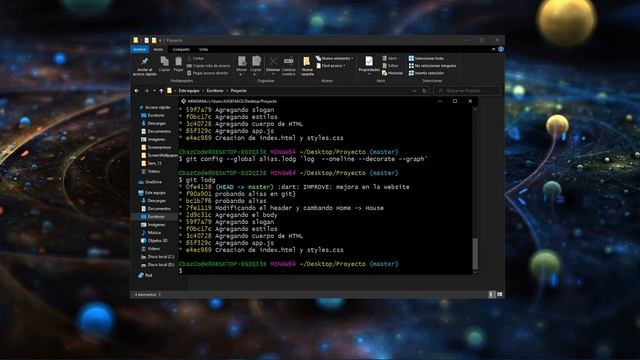Pin folder with Anclar al acceso rápido
Viewport: 640px width, 360px height.
coord(144,66)
